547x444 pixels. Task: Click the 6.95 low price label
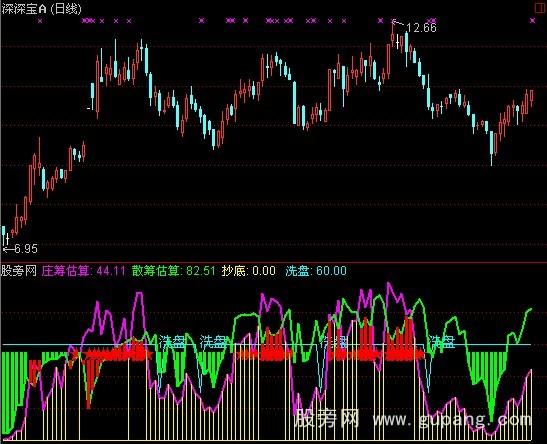click(26, 249)
